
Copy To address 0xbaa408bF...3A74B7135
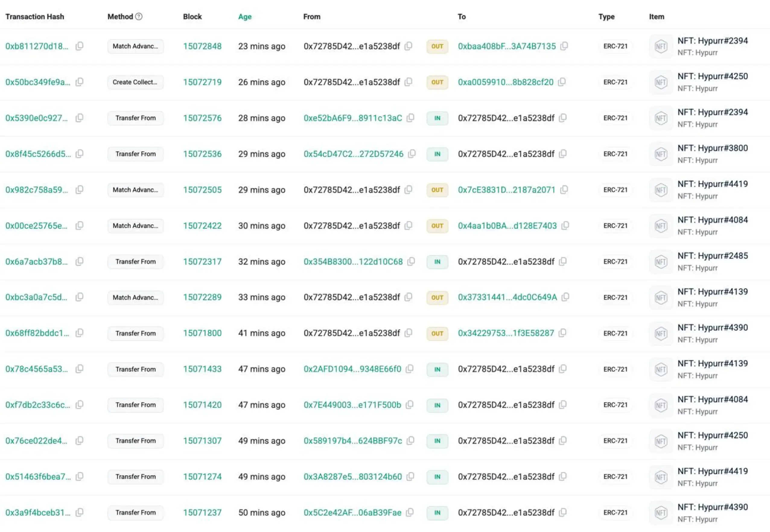click(564, 46)
